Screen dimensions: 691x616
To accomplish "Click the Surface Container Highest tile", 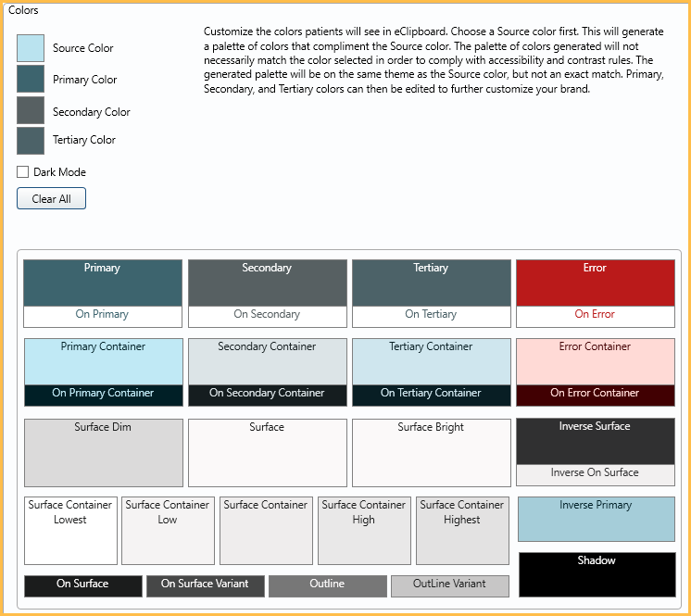I will [462, 531].
